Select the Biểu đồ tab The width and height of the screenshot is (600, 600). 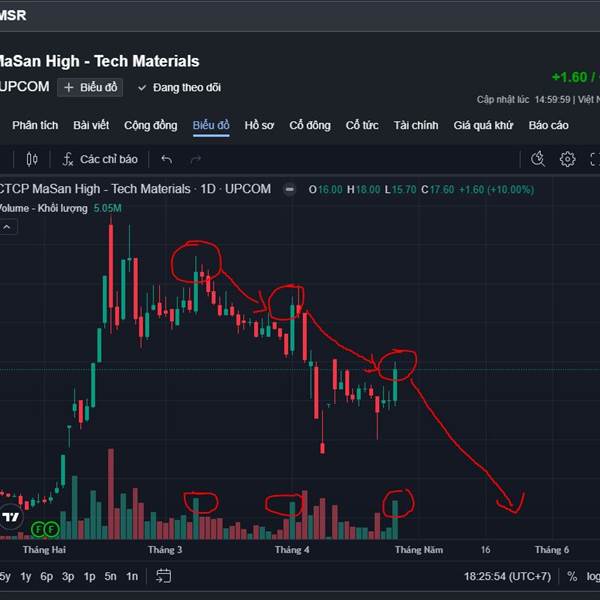tap(211, 125)
